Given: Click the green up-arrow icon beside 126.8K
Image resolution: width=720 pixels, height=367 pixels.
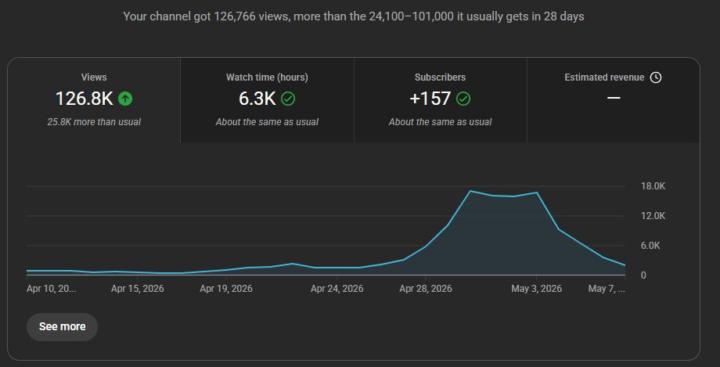Looking at the screenshot, I should tap(125, 99).
